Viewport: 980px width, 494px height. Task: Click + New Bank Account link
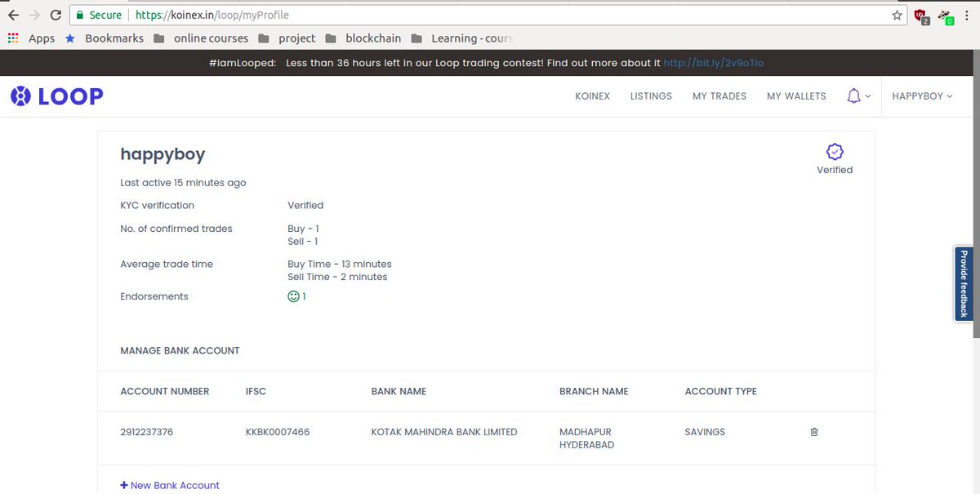pos(170,485)
